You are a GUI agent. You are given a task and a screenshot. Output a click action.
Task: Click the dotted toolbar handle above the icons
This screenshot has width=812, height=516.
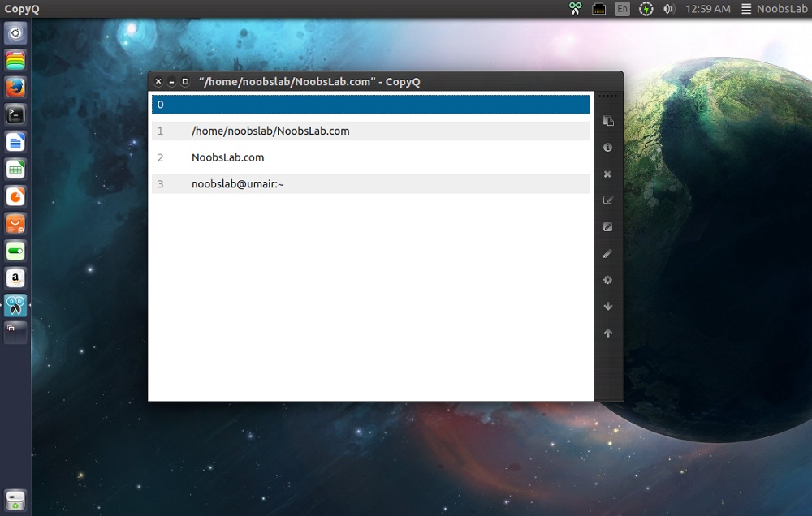pos(608,96)
